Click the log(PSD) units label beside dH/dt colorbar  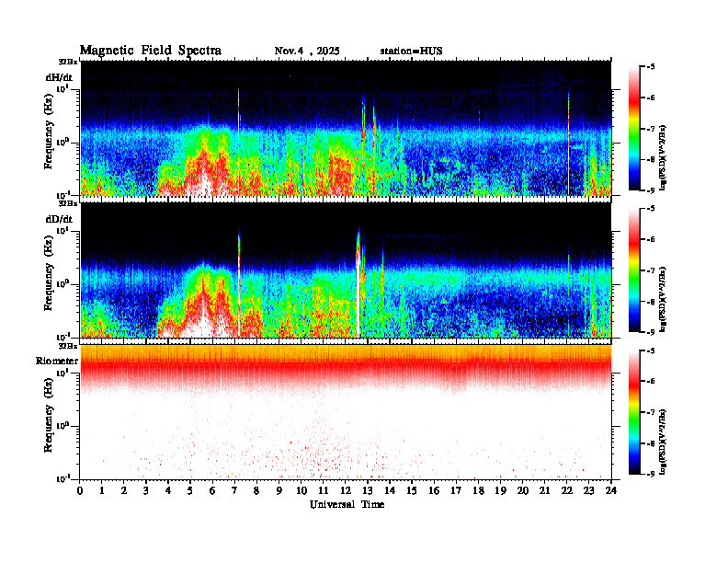[x=663, y=158]
